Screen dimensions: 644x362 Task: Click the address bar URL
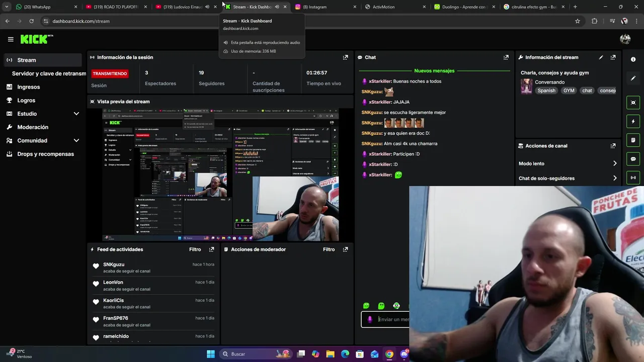[81, 21]
